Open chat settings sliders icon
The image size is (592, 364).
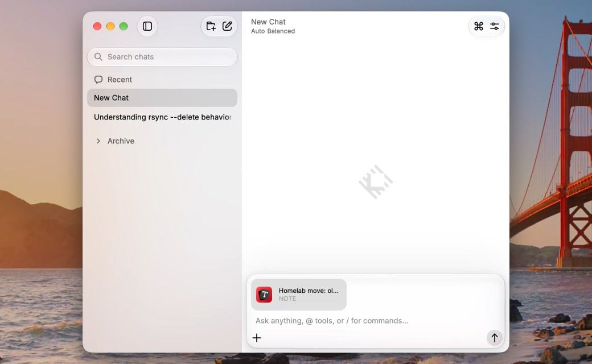coord(495,26)
